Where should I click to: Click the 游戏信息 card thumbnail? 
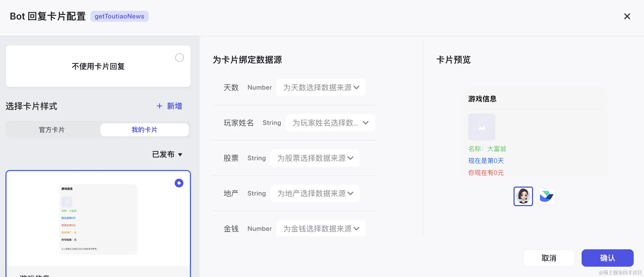[x=98, y=219]
